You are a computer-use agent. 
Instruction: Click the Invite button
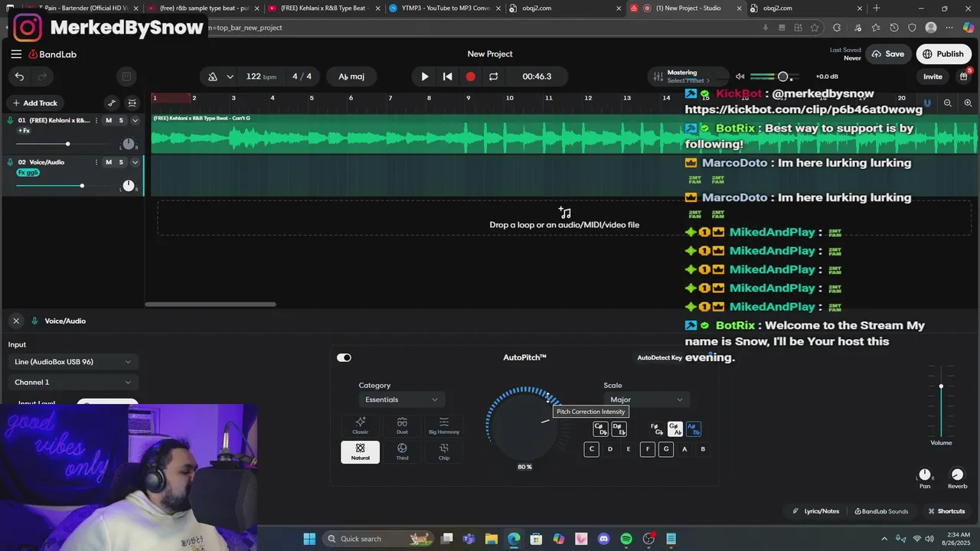(933, 77)
